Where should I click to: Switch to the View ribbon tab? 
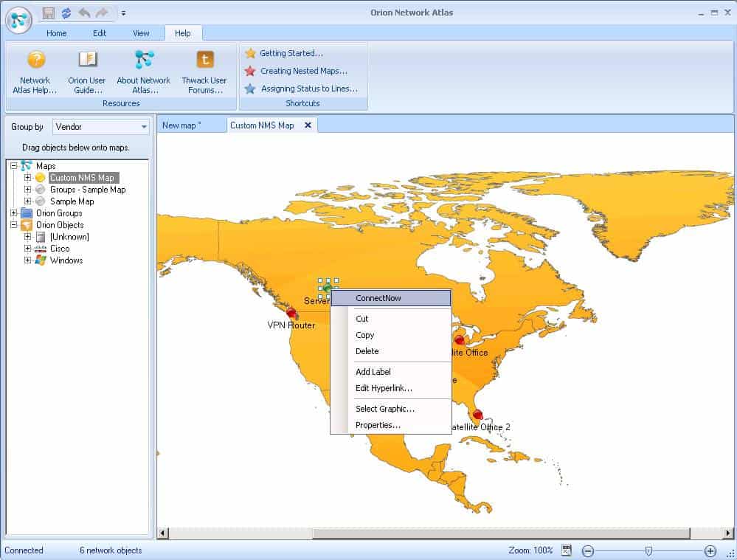141,33
